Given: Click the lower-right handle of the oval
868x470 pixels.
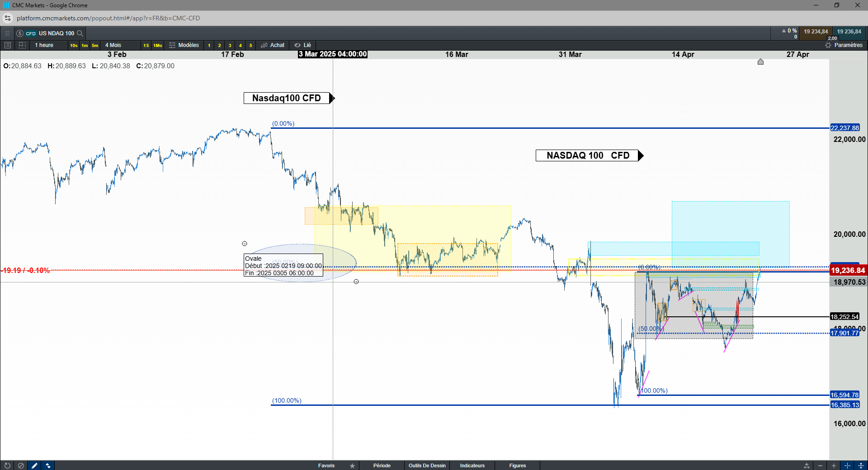Looking at the screenshot, I should click(356, 282).
